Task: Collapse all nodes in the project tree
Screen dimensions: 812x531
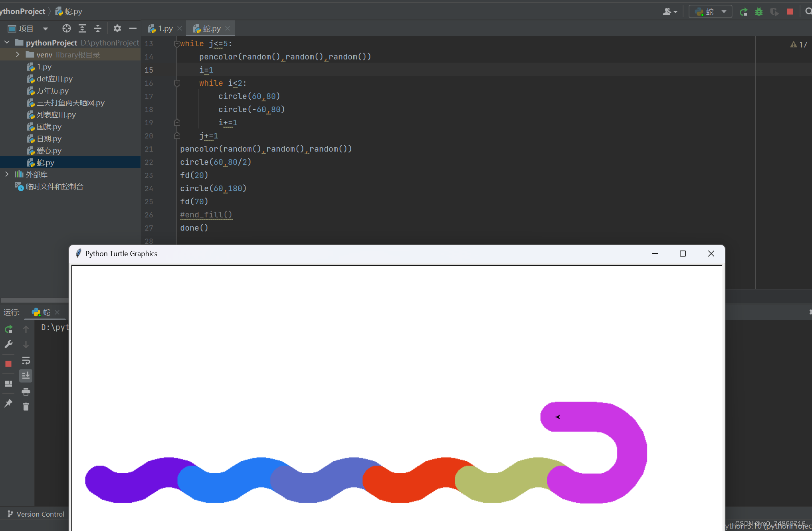Action: [97, 28]
